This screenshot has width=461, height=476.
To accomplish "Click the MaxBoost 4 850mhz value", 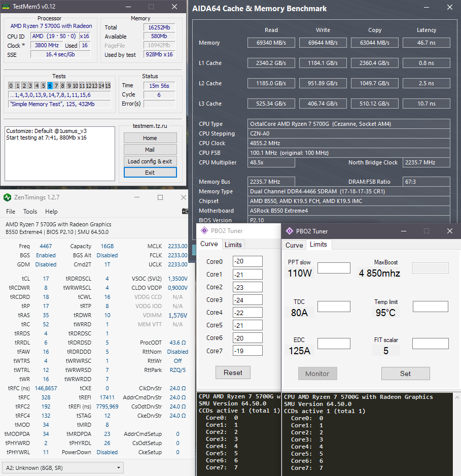I will [379, 273].
